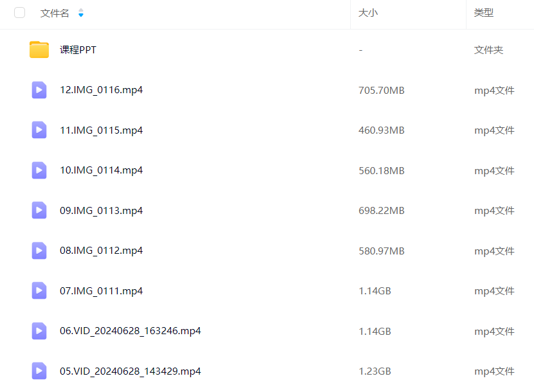The height and width of the screenshot is (392, 534).
Task: Click video icon for 10.IMG_0114.mp4
Action: (39, 170)
